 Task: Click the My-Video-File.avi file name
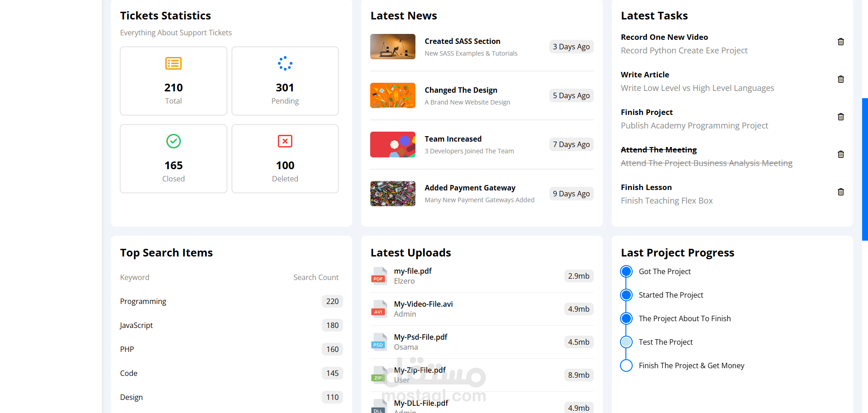tap(423, 304)
